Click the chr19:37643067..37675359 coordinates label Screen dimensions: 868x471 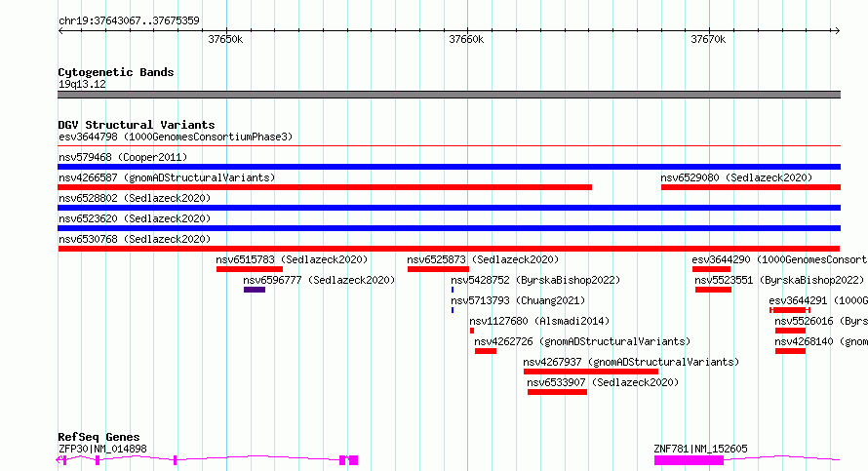pyautogui.click(x=129, y=20)
